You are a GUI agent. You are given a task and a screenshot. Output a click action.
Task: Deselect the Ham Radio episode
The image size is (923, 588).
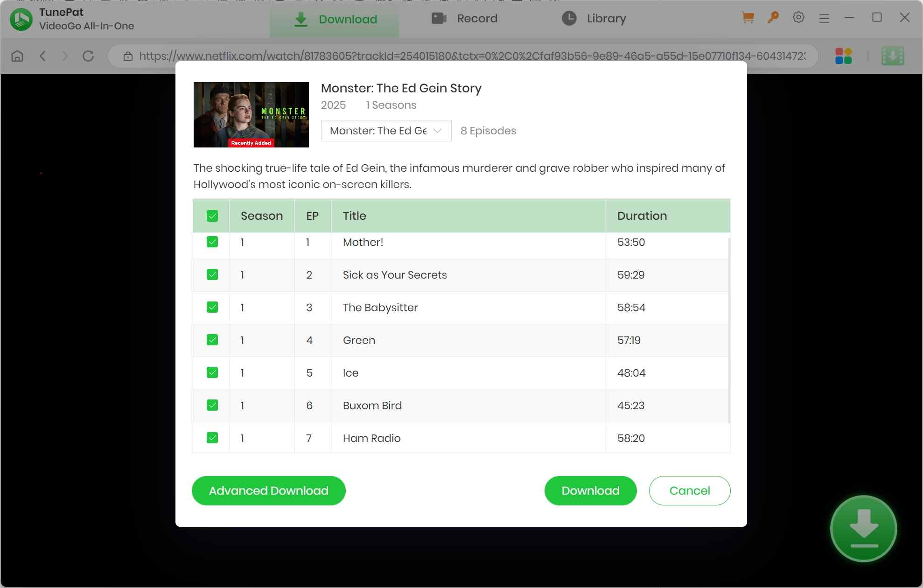[212, 438]
